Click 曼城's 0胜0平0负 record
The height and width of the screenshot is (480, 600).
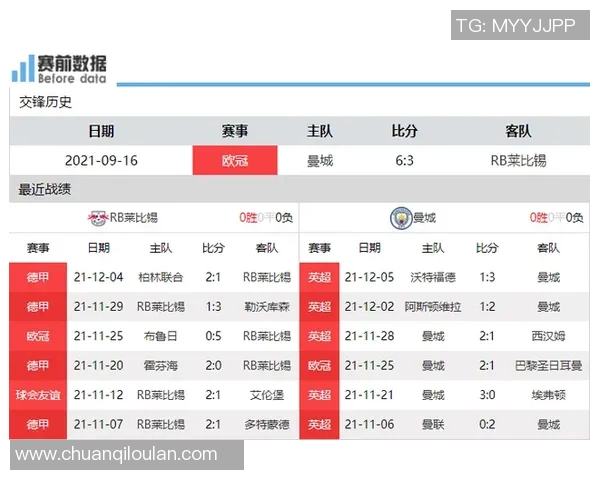556,218
